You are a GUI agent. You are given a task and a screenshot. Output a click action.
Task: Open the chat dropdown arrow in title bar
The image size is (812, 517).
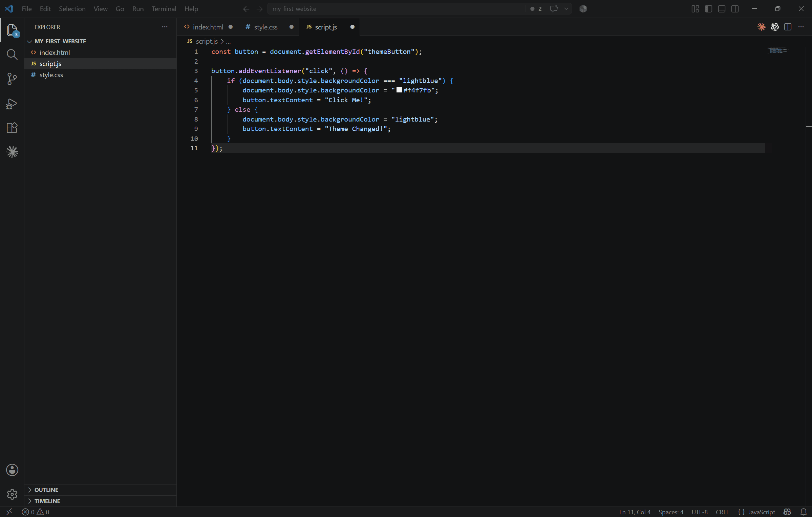566,9
